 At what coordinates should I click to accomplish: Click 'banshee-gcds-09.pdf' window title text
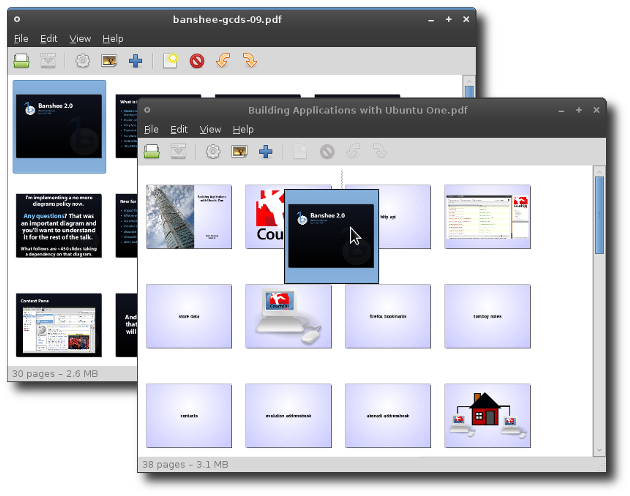227,19
